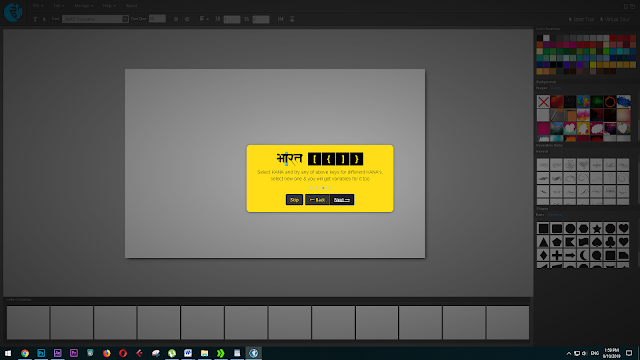The height and width of the screenshot is (360, 640).
Task: Click the line height value field
Action: 232,19
